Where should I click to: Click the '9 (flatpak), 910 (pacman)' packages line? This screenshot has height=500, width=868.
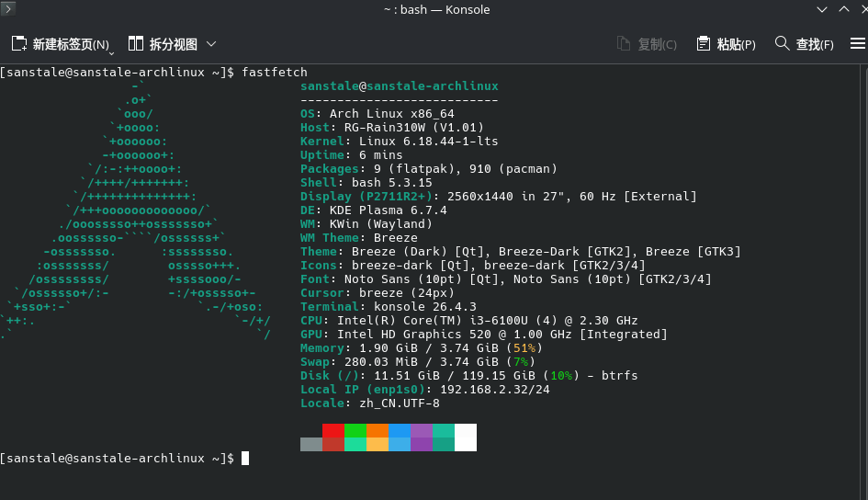(465, 169)
